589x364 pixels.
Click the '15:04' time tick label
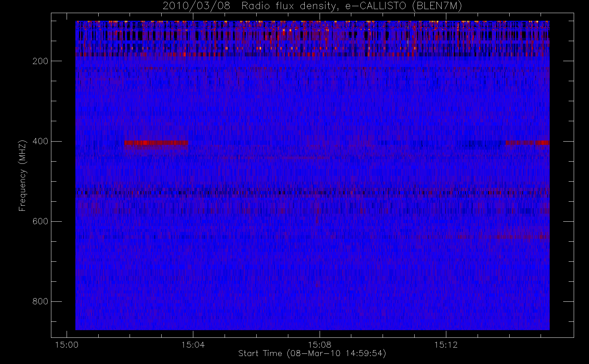click(193, 344)
